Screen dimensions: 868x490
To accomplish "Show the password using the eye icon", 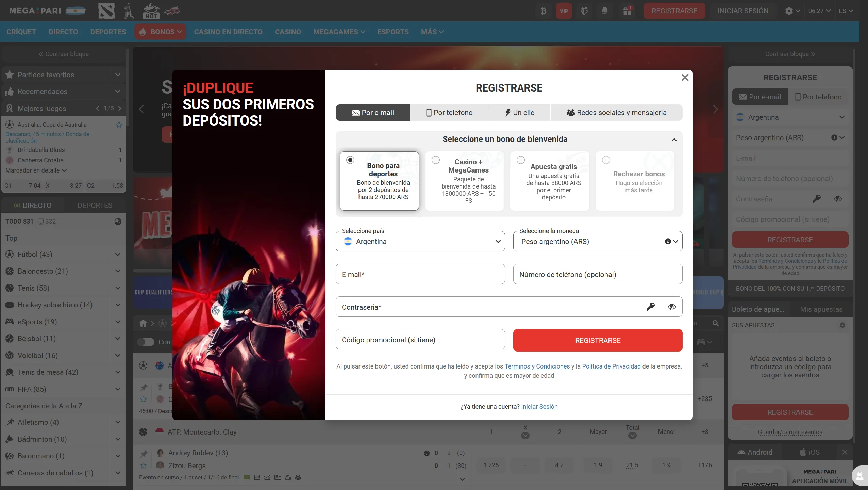I will click(672, 306).
